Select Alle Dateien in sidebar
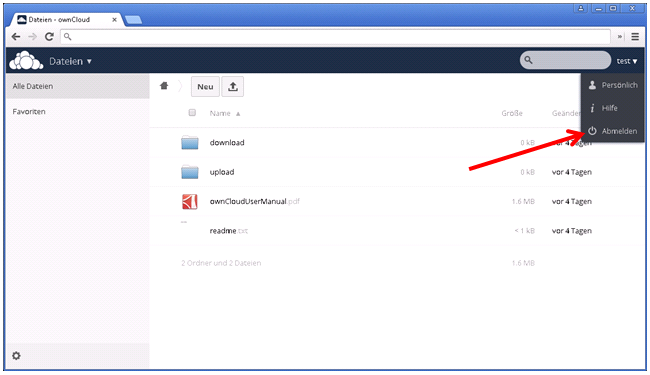Image resolution: width=650 pixels, height=375 pixels. coord(78,86)
